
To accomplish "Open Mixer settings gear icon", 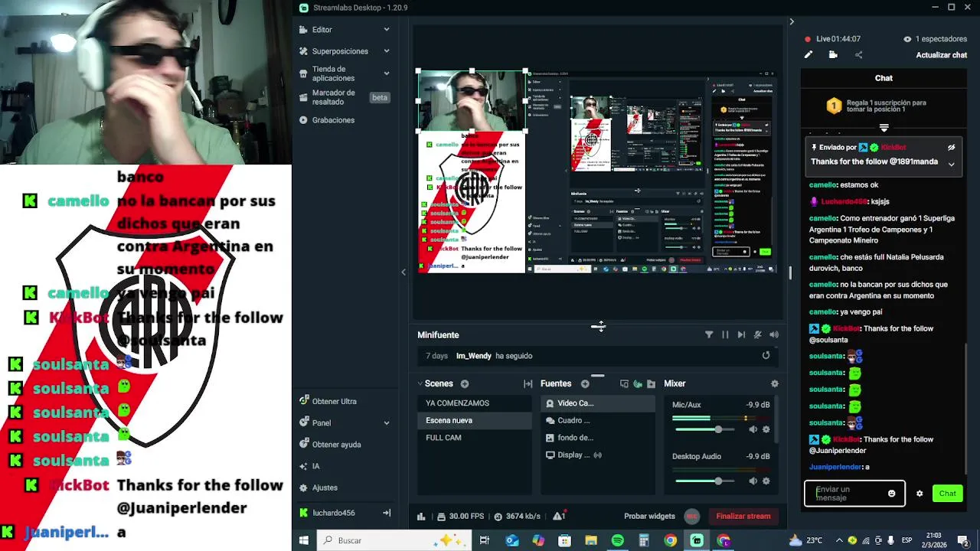I will [775, 383].
